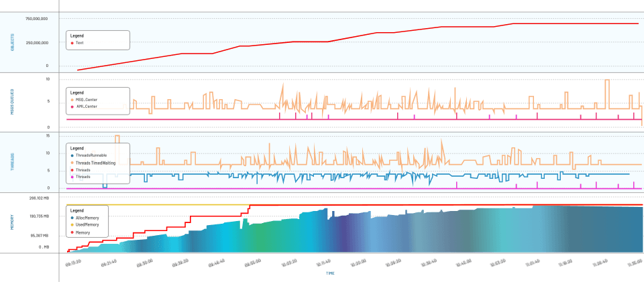644x282 pixels.
Task: Click the 09:21:40 time tick
Action: tap(109, 263)
